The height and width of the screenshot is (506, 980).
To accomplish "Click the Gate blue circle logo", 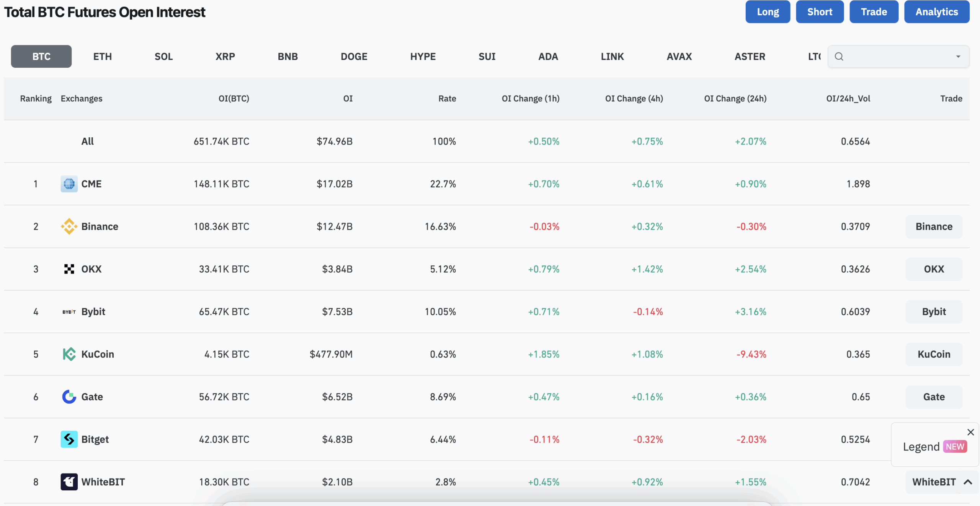I will point(69,397).
